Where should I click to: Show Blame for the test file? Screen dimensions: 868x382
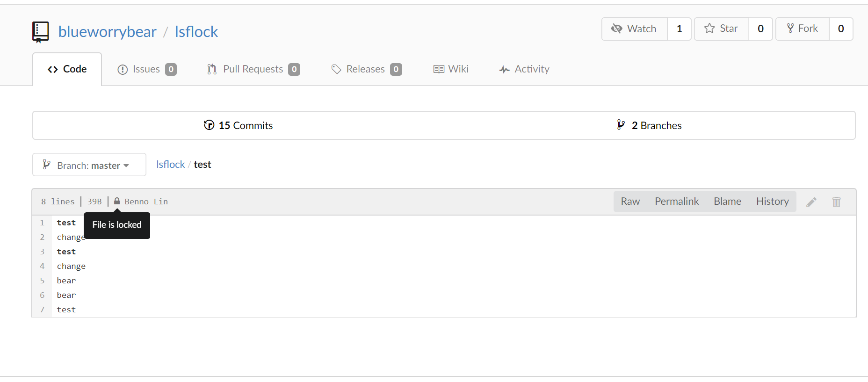click(x=727, y=202)
